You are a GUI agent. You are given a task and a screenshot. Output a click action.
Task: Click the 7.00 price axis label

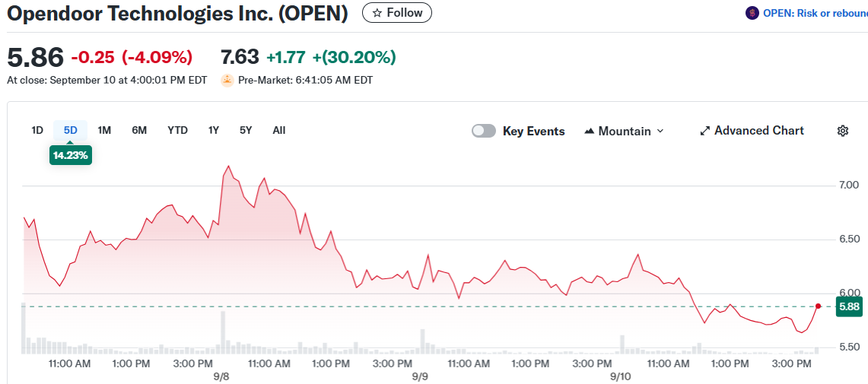pos(849,185)
